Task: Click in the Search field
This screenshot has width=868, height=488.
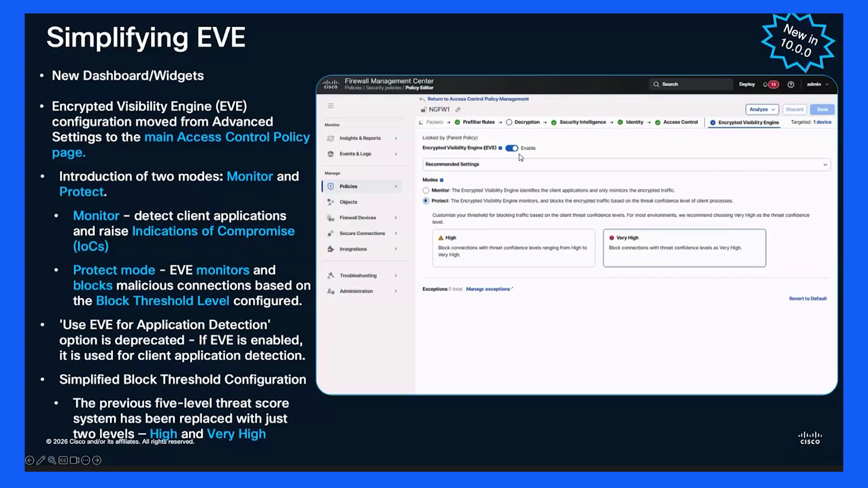Action: click(691, 84)
